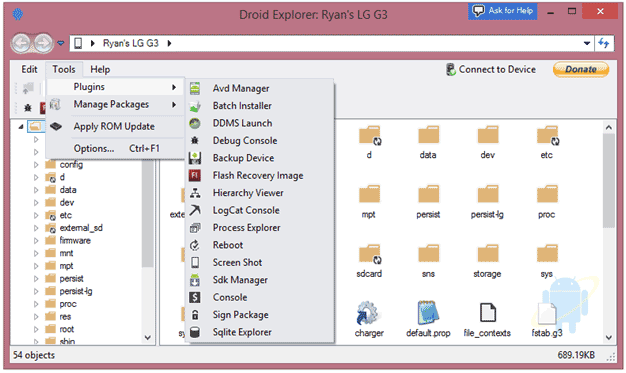Open the Tools menu
Image resolution: width=626 pixels, height=373 pixels.
pos(64,69)
